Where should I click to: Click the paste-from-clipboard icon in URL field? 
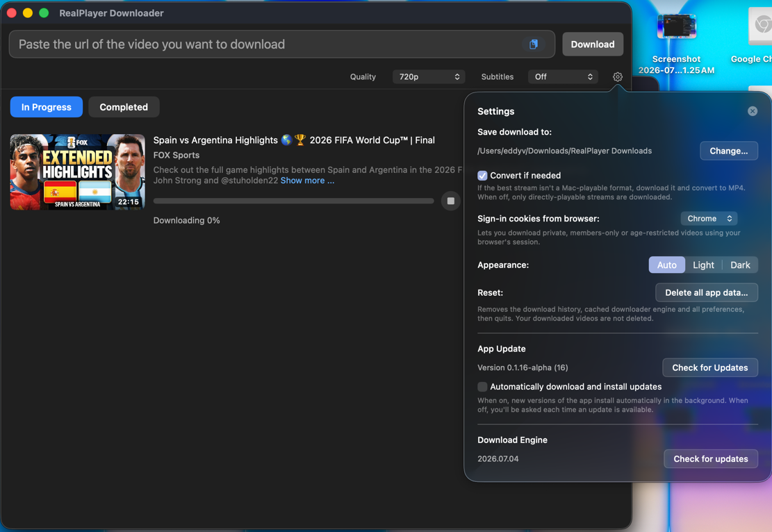click(x=533, y=44)
